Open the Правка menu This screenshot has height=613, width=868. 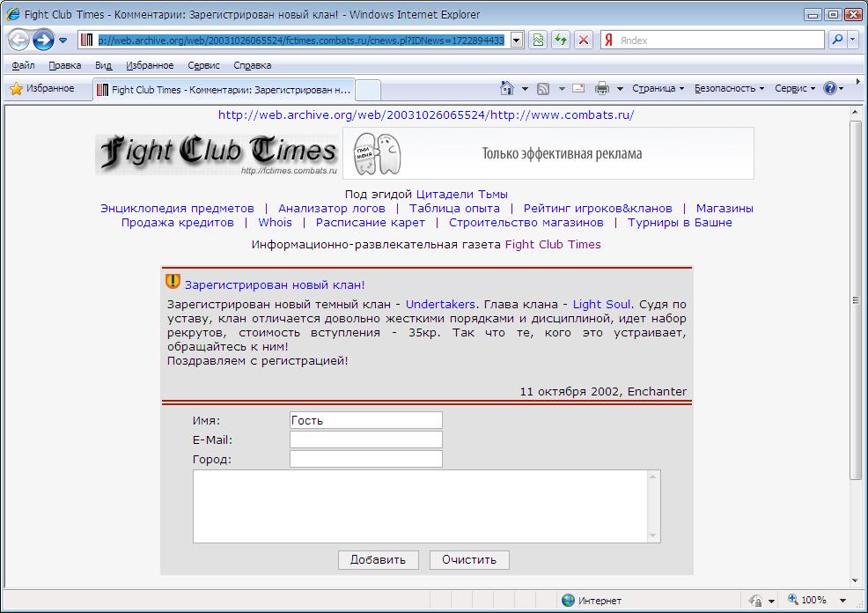(x=65, y=65)
